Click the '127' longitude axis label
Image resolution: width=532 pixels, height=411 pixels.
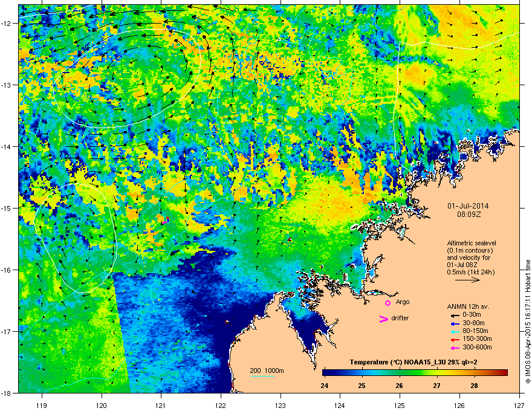click(519, 405)
